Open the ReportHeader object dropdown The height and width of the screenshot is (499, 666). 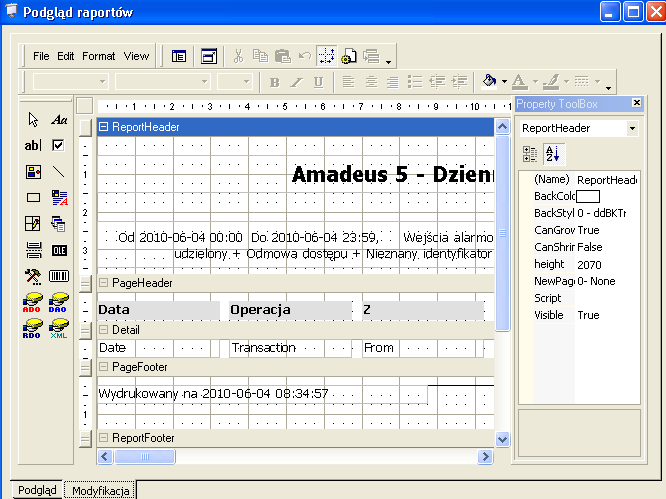(x=632, y=128)
